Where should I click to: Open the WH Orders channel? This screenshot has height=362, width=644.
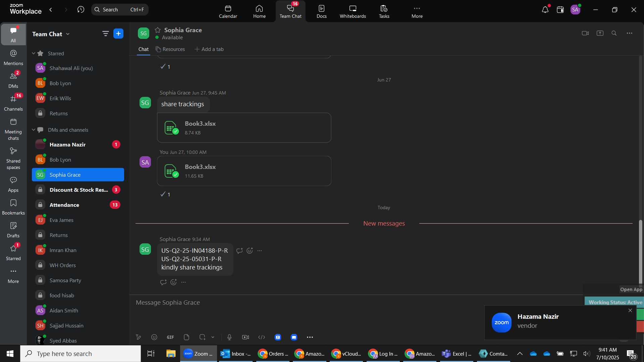[x=78, y=265]
